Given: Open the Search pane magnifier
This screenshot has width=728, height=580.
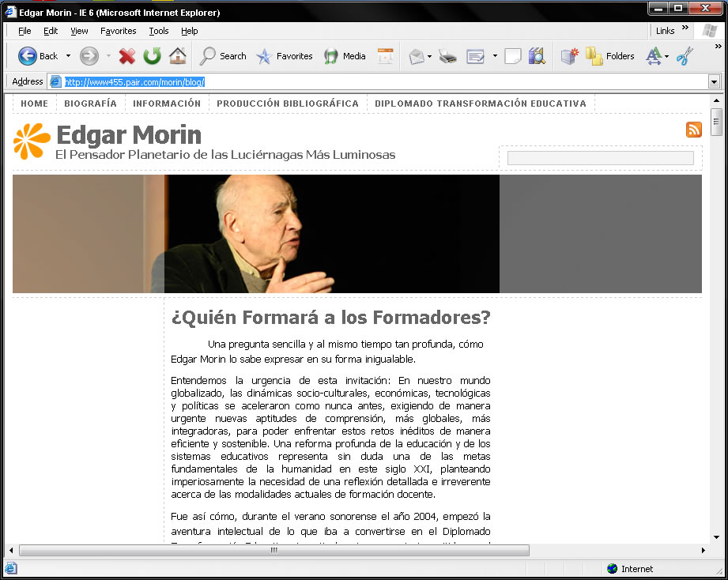Looking at the screenshot, I should (223, 56).
